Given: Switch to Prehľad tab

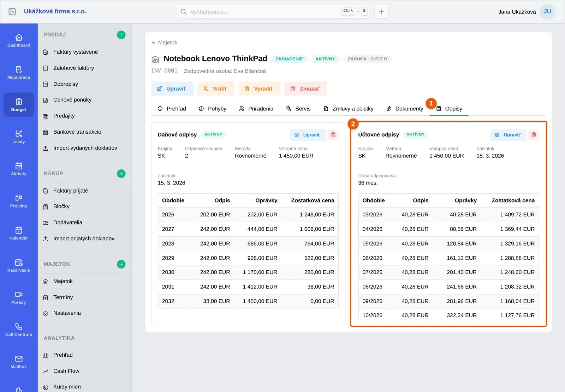Looking at the screenshot, I should [172, 109].
